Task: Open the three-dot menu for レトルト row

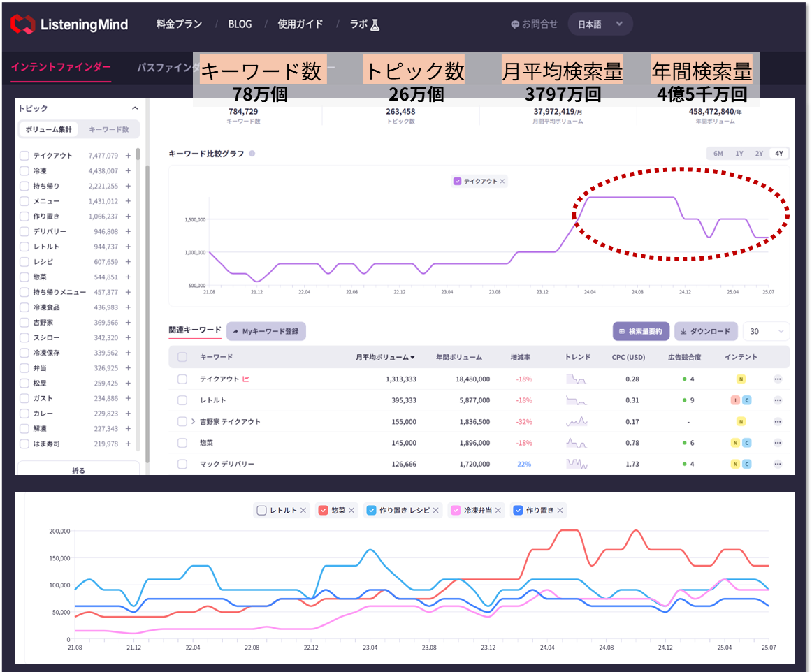Action: click(777, 400)
